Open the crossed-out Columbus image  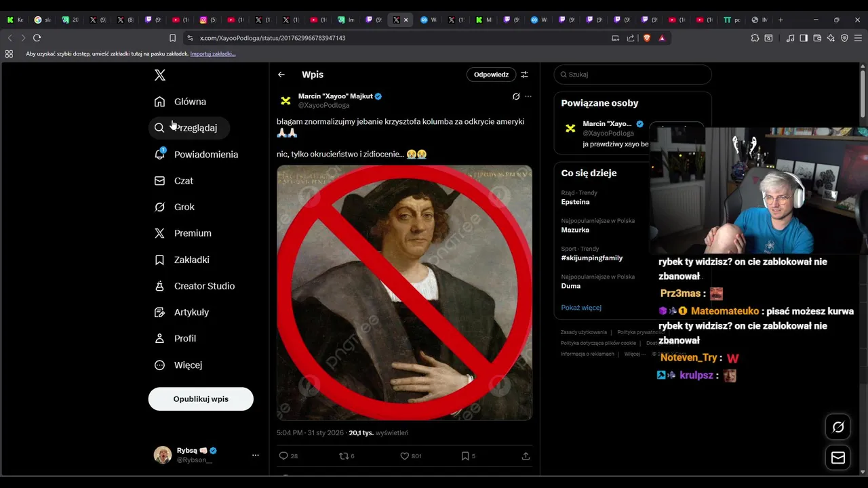tap(404, 293)
